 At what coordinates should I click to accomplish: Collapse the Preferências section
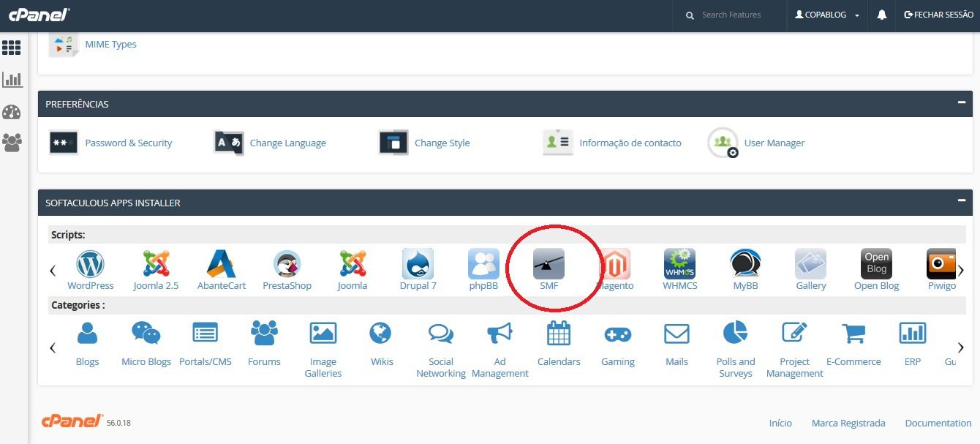pos(962,103)
